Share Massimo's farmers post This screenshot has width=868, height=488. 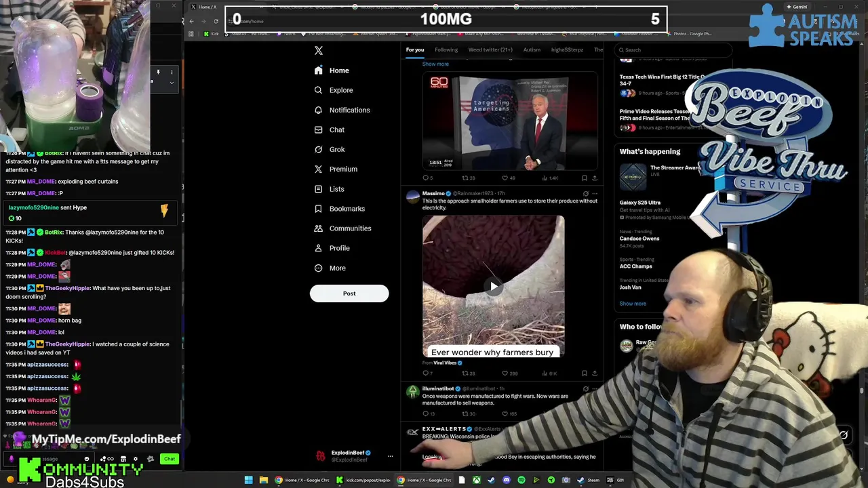(x=595, y=373)
